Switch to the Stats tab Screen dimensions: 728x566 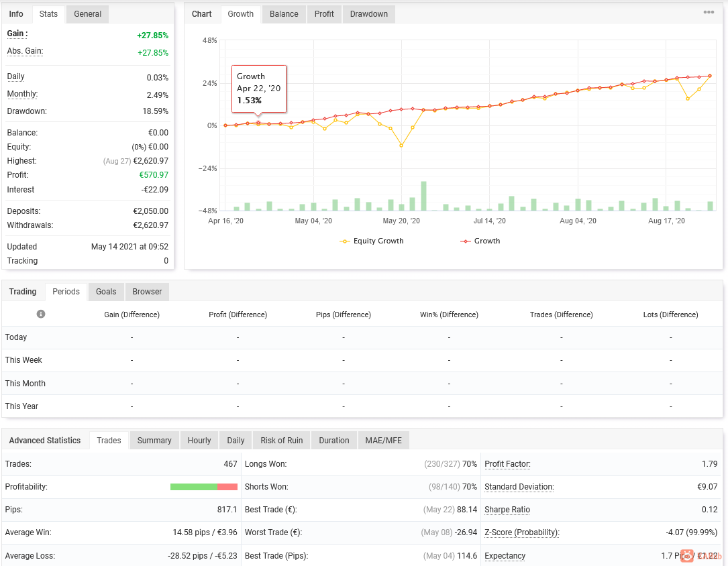click(48, 14)
